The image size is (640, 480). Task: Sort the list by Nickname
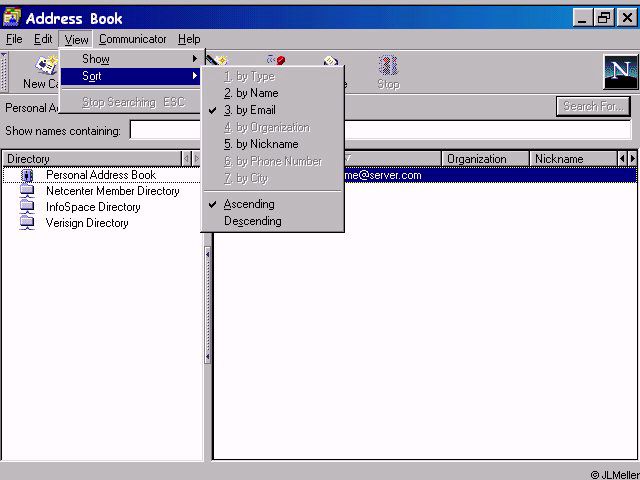[273, 144]
